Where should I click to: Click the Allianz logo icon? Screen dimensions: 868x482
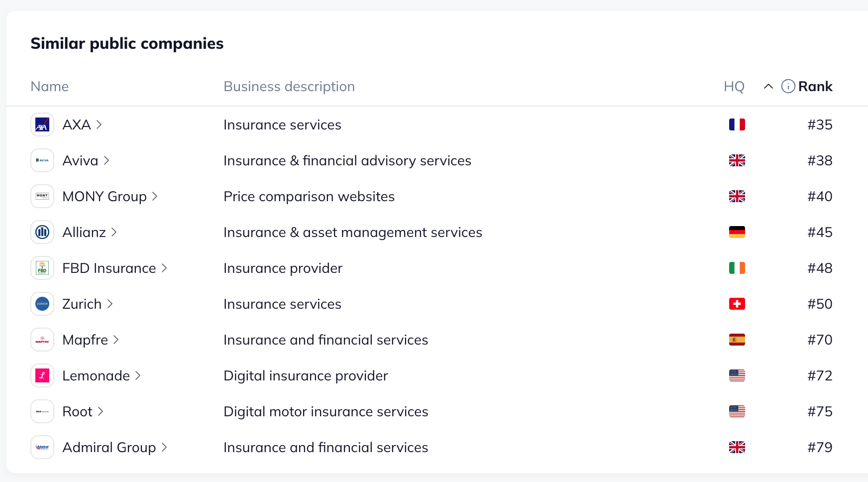pyautogui.click(x=42, y=232)
